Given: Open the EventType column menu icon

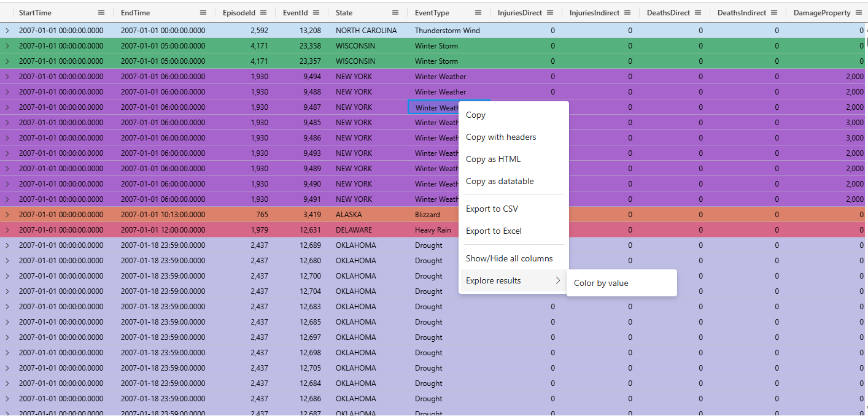Looking at the screenshot, I should pyautogui.click(x=478, y=12).
